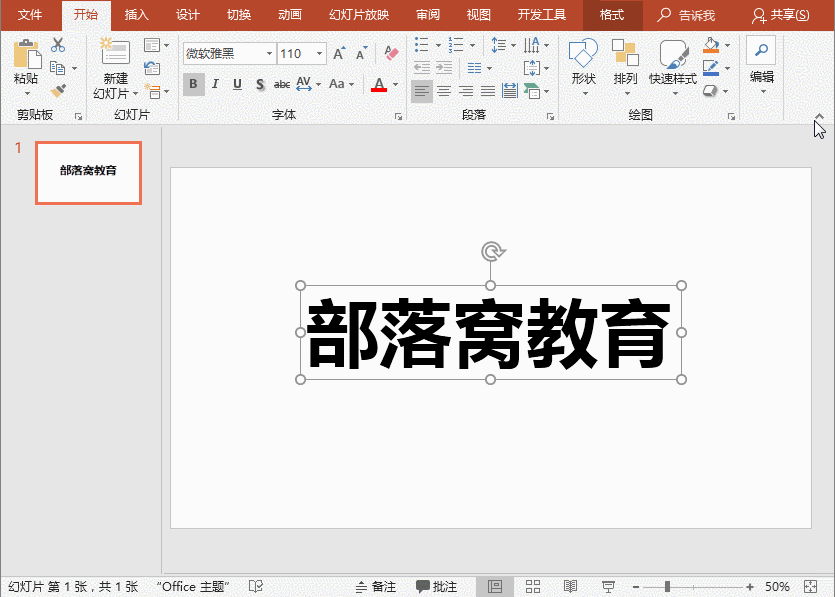
Task: Click the Cut scissors icon
Action: pyautogui.click(x=58, y=45)
